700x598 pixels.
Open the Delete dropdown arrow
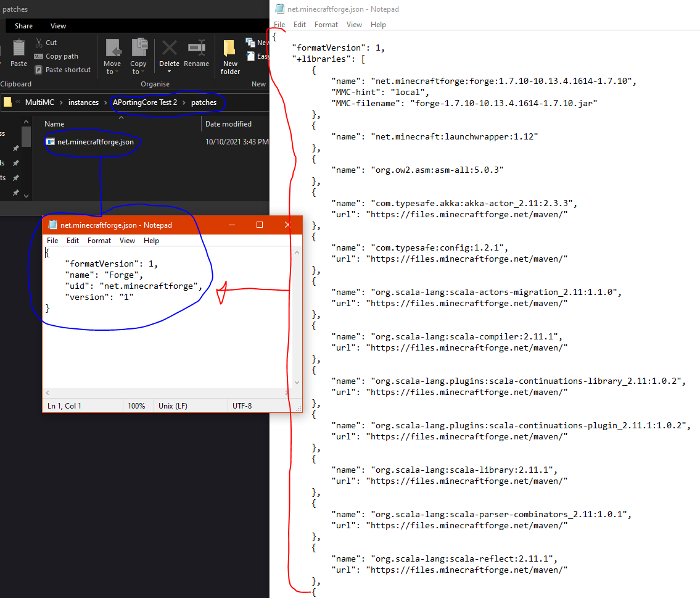click(x=169, y=72)
